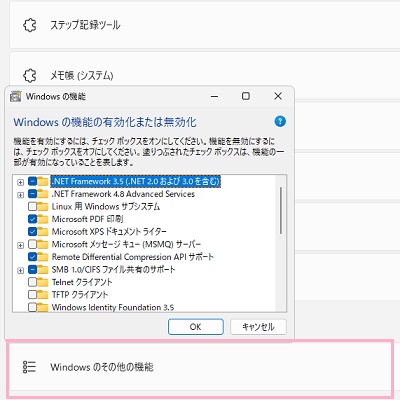Enable Telnet クライアント checkbox
The image size is (400, 400).
(x=32, y=282)
